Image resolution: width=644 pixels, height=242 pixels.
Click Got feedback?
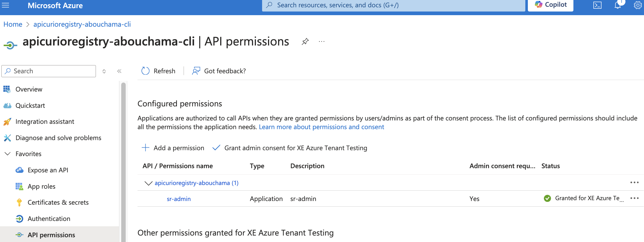[x=219, y=71]
